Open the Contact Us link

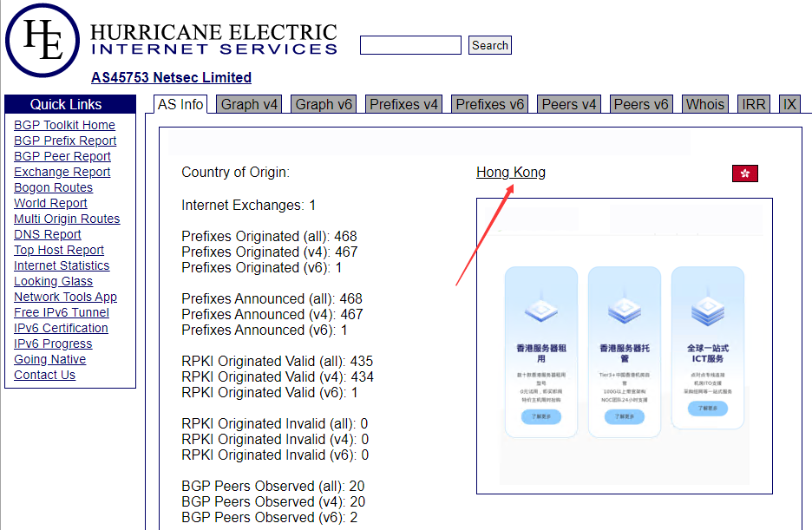(x=44, y=375)
